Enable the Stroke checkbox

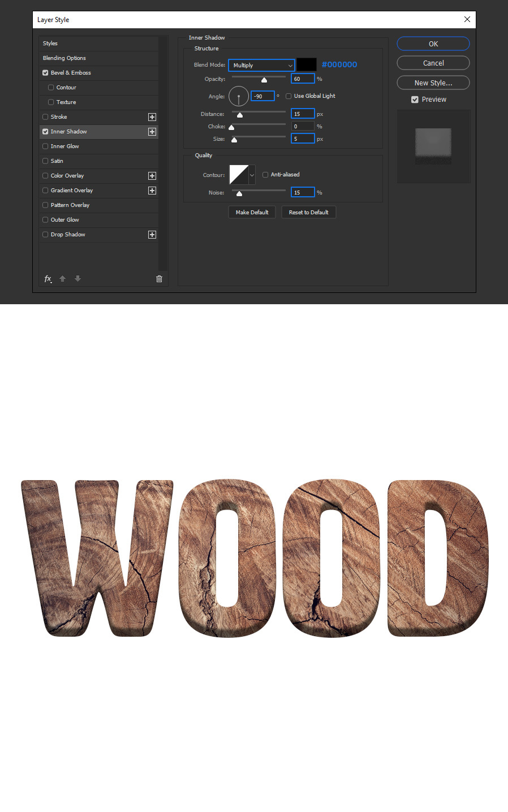click(45, 117)
